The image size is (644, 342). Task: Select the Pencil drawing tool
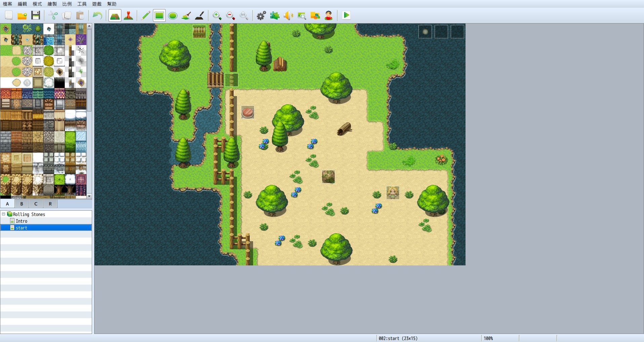(146, 15)
